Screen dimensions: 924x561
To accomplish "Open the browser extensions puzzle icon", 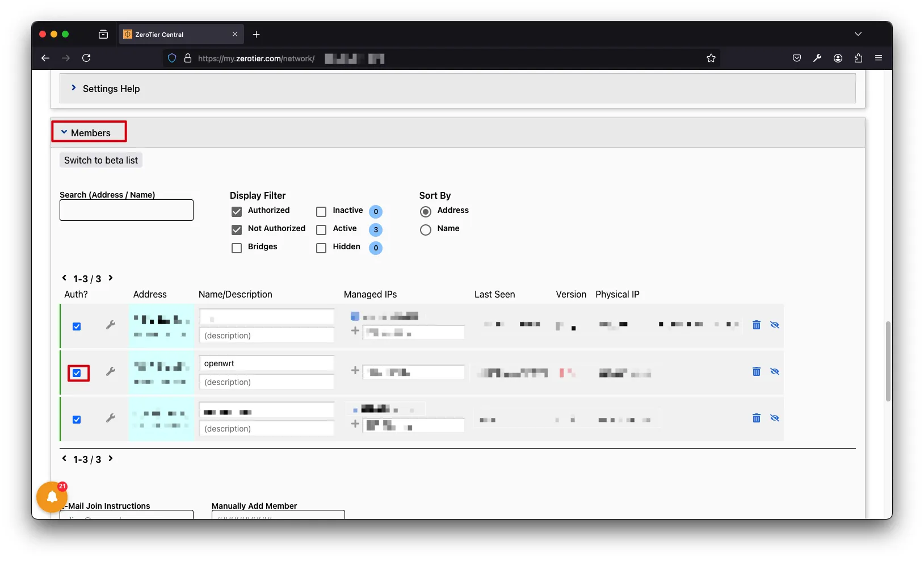I will click(x=858, y=58).
